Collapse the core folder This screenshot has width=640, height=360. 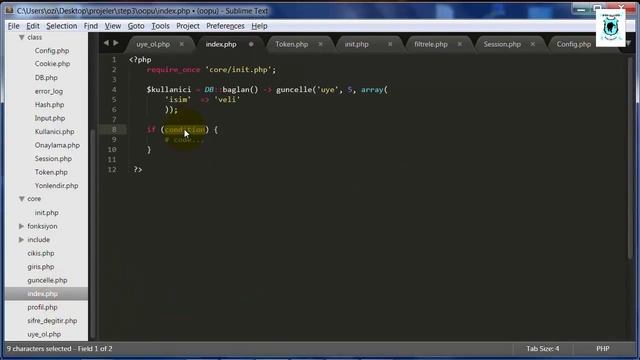click(21, 199)
